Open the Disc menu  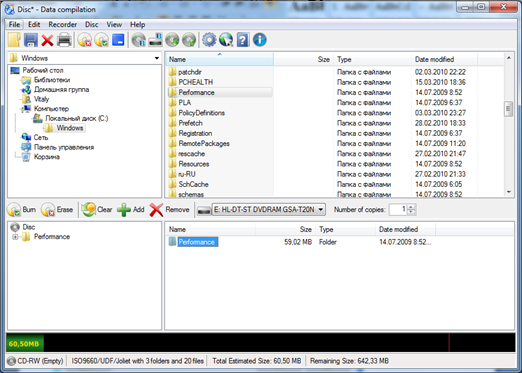[x=92, y=25]
